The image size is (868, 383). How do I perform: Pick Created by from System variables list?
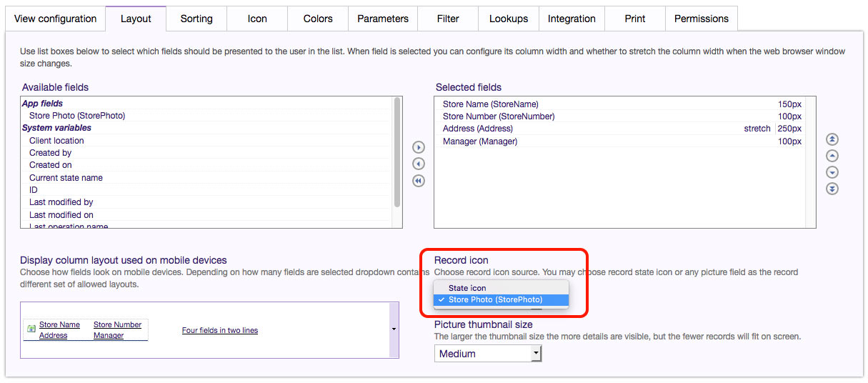click(50, 153)
